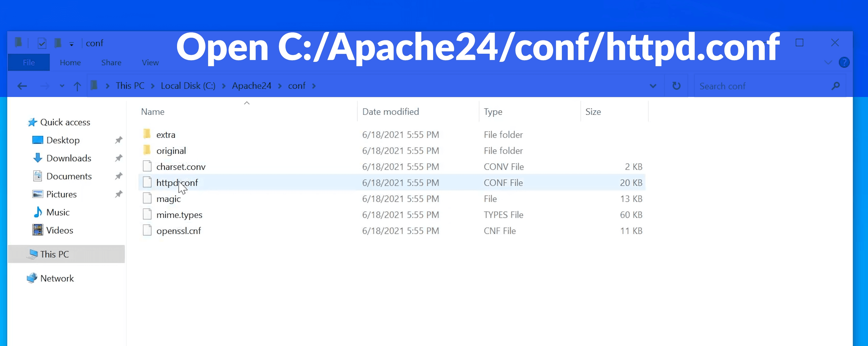
Task: Open Help via question mark icon
Action: pos(844,62)
